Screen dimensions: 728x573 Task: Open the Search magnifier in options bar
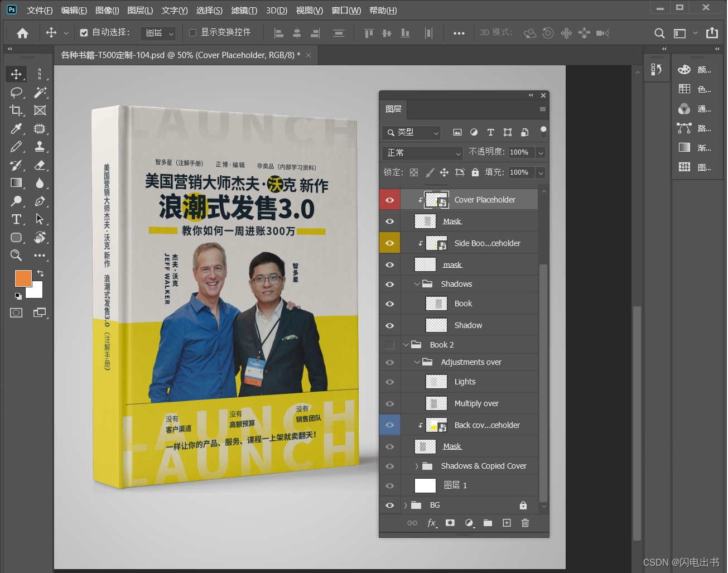tap(659, 33)
